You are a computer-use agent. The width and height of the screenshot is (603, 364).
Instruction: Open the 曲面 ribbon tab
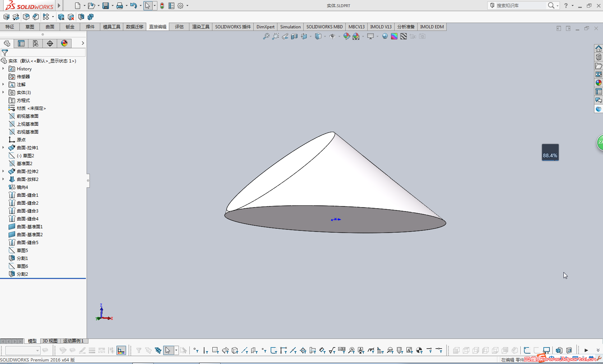click(x=50, y=27)
